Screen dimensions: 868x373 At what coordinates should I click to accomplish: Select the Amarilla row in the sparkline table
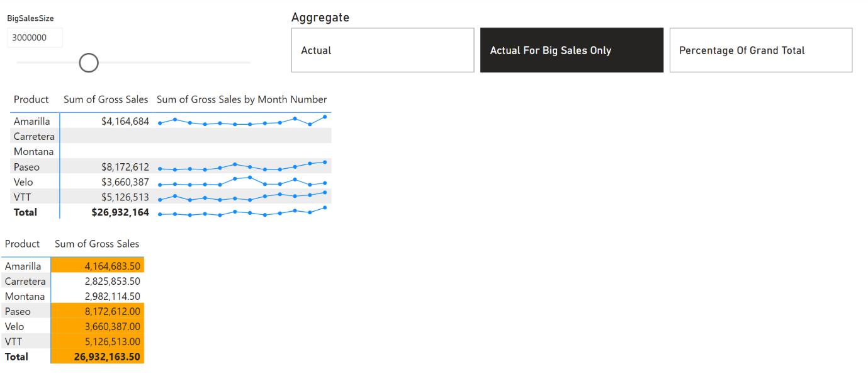(171, 121)
